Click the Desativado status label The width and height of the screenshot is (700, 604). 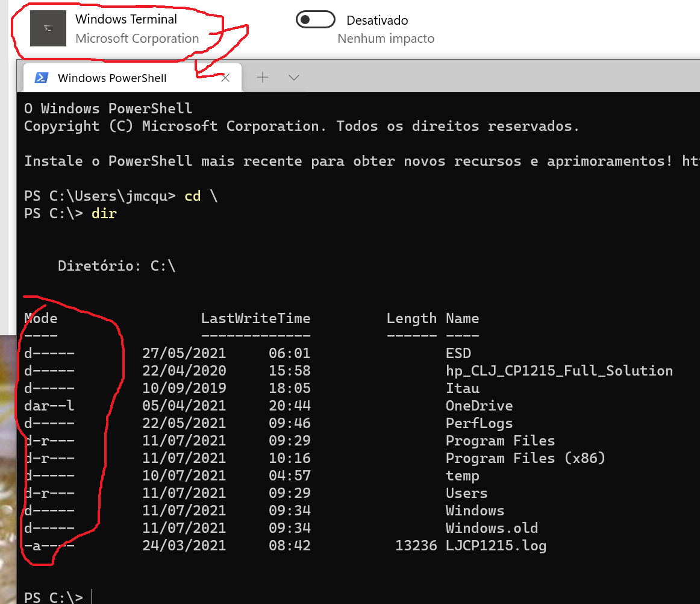377,20
